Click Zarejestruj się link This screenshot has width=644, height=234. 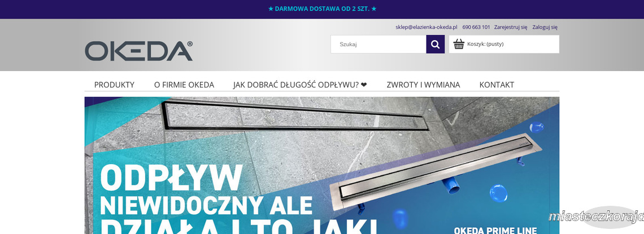pyautogui.click(x=511, y=28)
